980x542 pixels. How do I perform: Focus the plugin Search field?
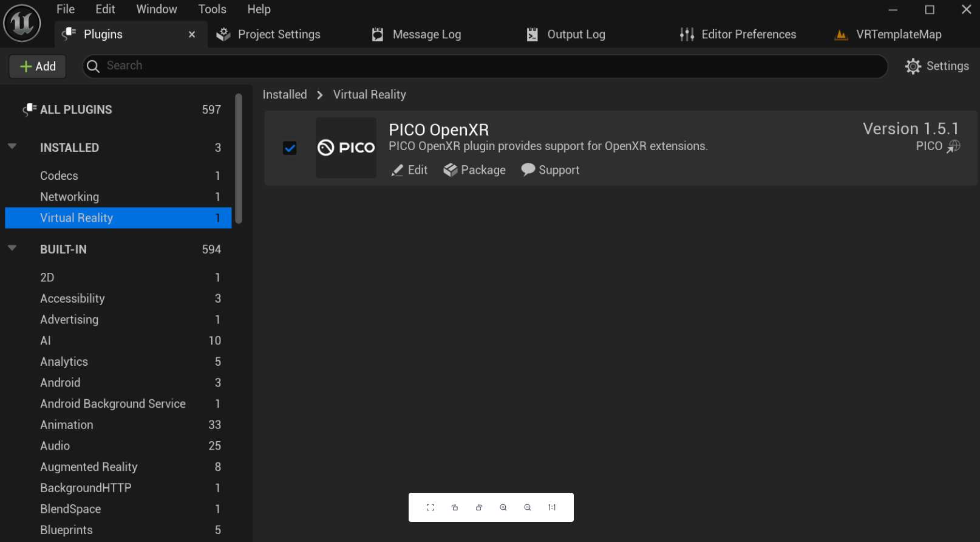tap(485, 66)
